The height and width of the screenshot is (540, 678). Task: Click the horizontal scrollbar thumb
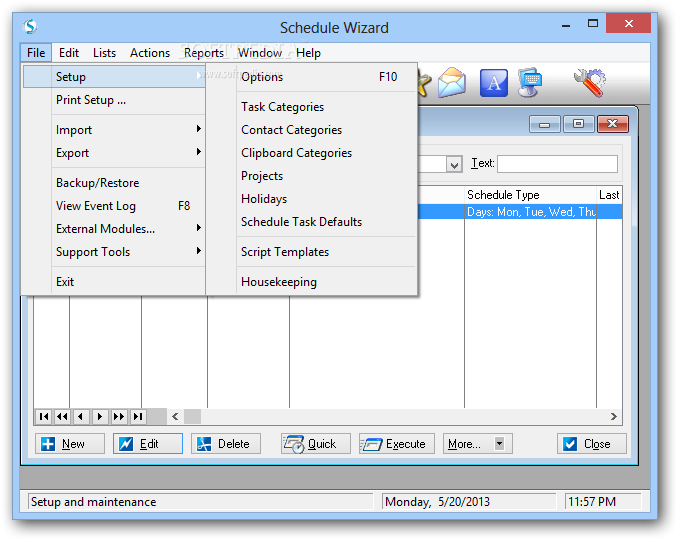[x=192, y=417]
